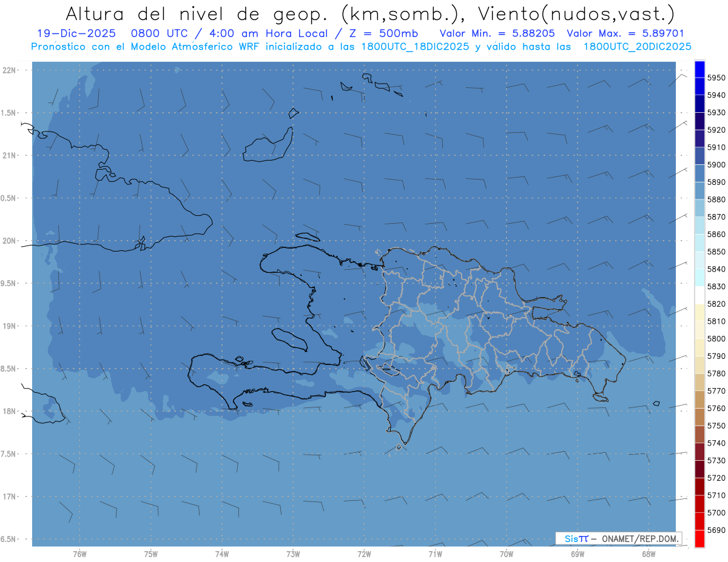Click the '70W' longitude label
This screenshot has height=562, width=728.
(507, 554)
